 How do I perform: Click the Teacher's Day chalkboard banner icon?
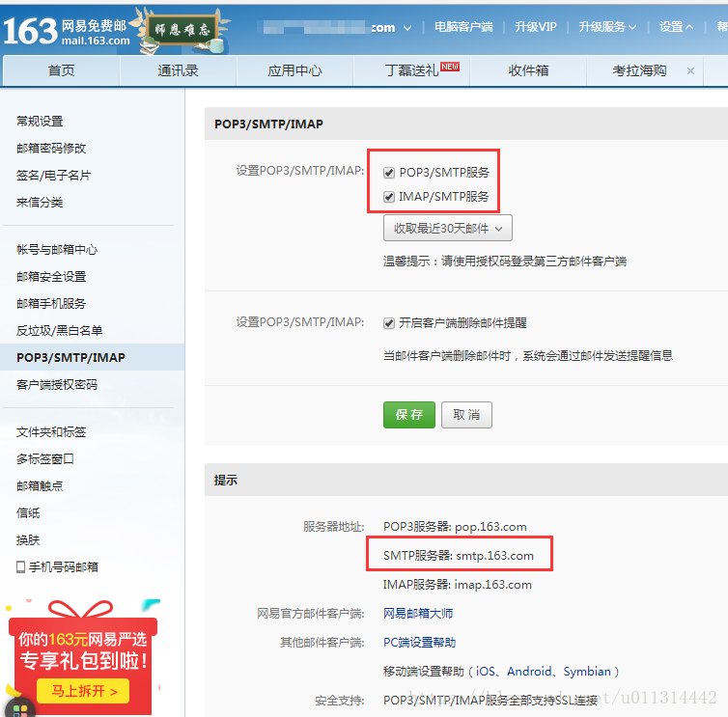coord(182,31)
